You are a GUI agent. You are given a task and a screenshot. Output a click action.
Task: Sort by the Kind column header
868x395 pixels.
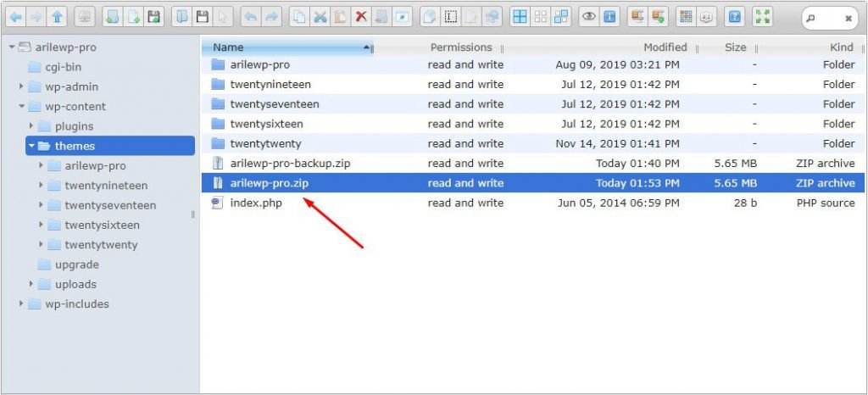pos(842,47)
